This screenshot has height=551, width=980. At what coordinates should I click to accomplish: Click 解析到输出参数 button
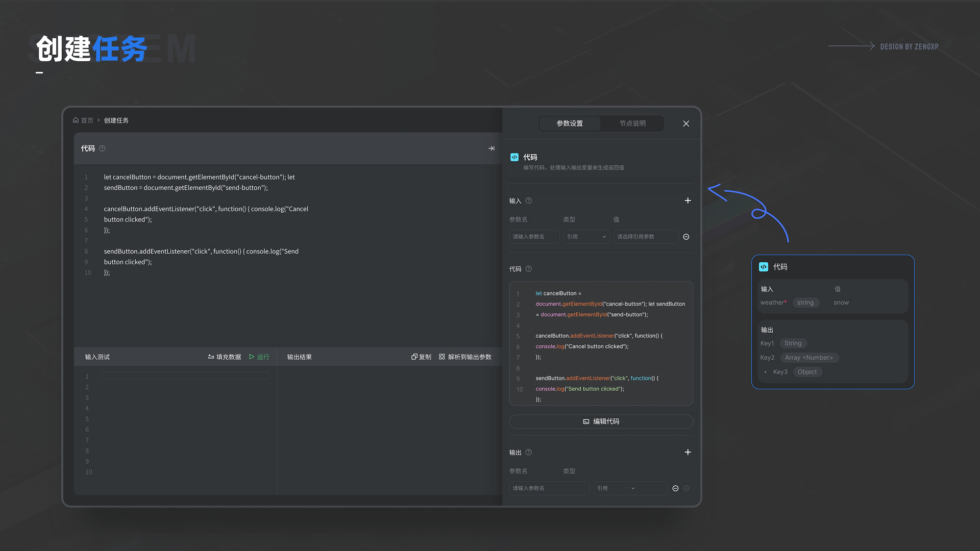coord(465,357)
